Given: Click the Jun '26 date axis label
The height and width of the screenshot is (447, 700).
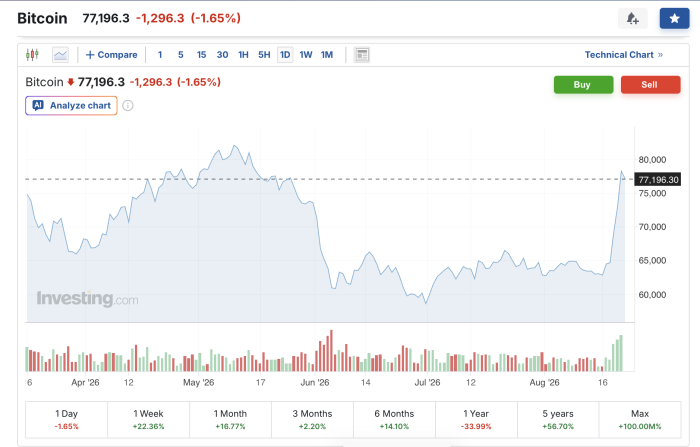Looking at the screenshot, I should coord(315,383).
